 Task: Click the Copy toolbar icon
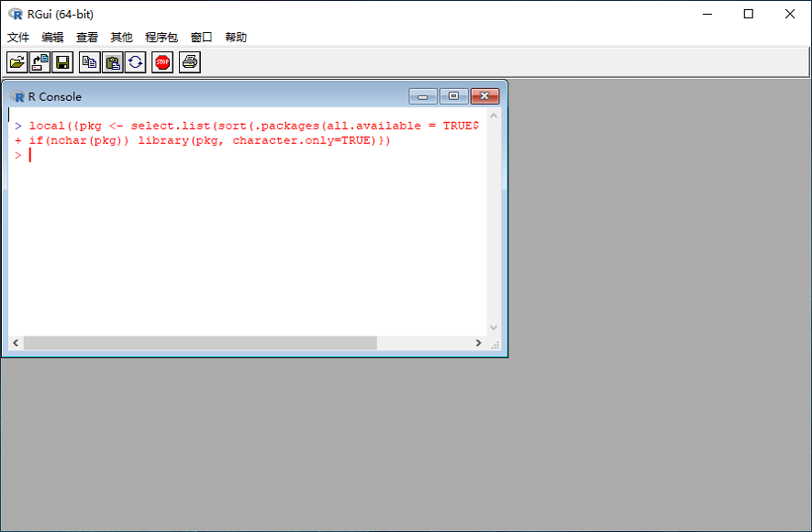tap(89, 62)
